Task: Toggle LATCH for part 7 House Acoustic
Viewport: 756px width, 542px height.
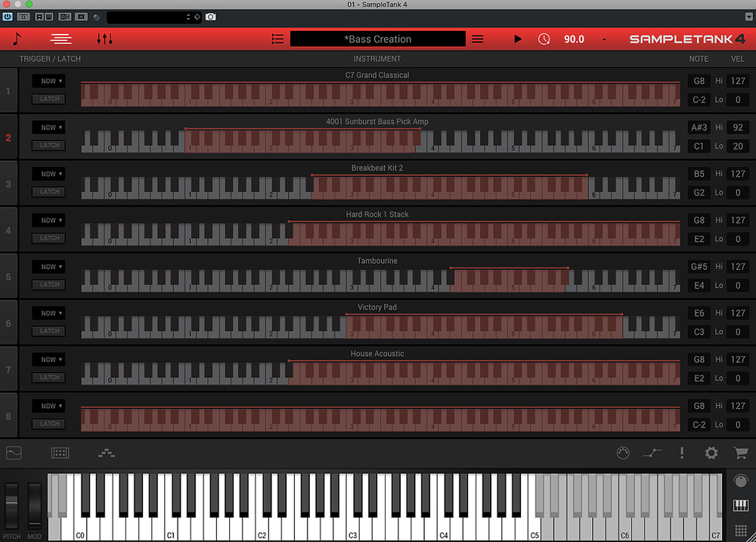Action: pyautogui.click(x=49, y=377)
